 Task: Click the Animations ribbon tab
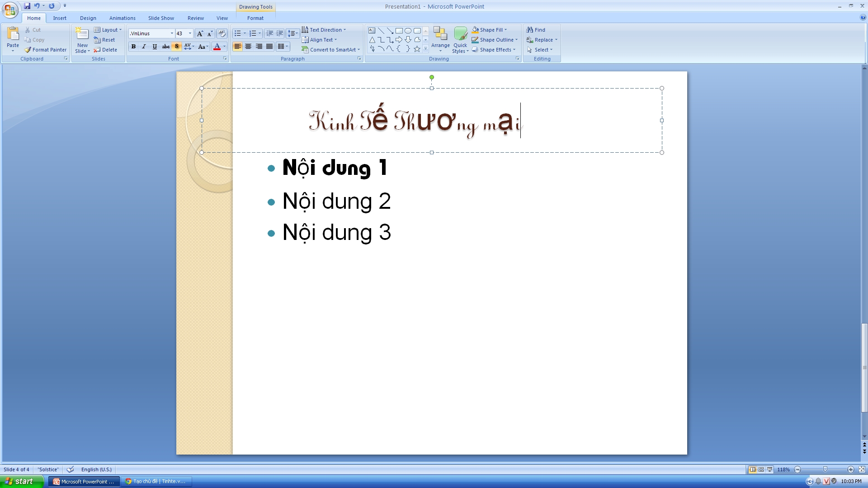122,18
